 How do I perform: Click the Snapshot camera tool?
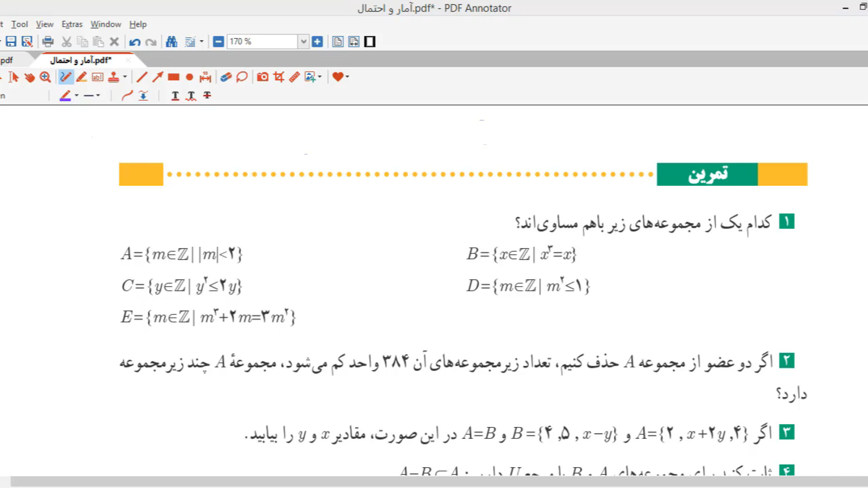tap(263, 77)
